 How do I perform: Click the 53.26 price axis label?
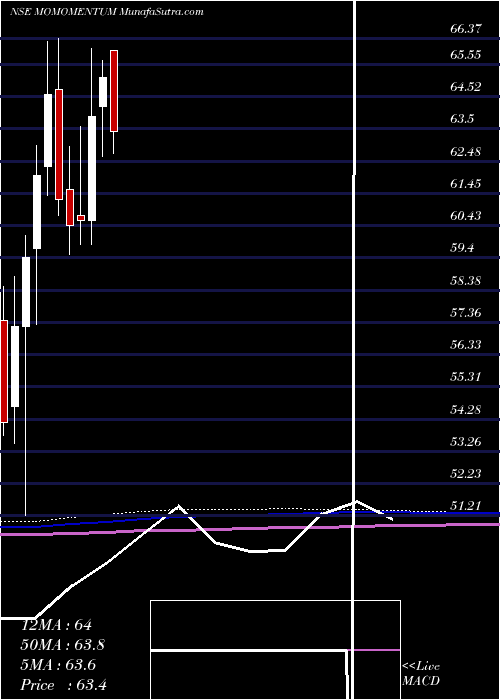(x=466, y=442)
